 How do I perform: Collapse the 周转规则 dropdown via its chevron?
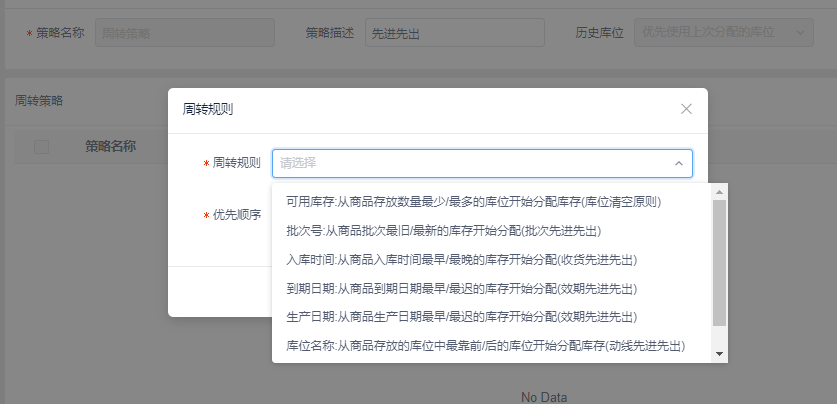pyautogui.click(x=678, y=163)
